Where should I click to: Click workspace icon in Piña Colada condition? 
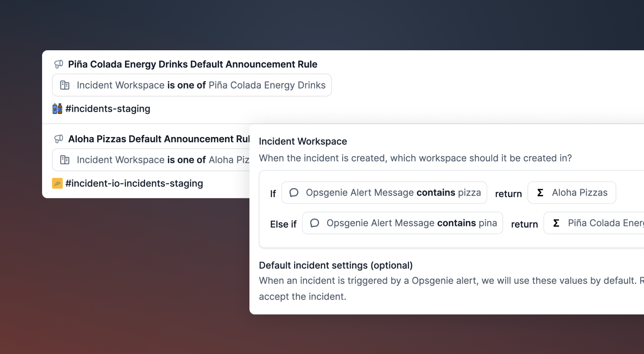65,85
